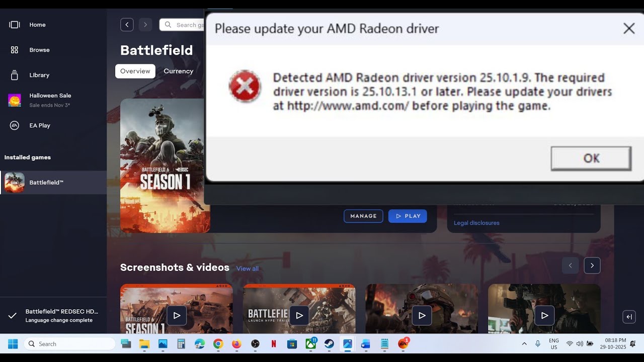The width and height of the screenshot is (644, 362).
Task: Play the third video with goggled soldier
Action: point(422,315)
